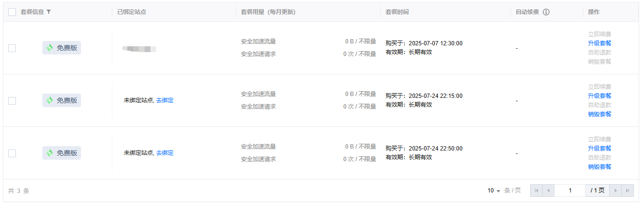Screen dimensions: 644x205
Task: Click 销毁套餐 in the second row
Action: pyautogui.click(x=600, y=114)
